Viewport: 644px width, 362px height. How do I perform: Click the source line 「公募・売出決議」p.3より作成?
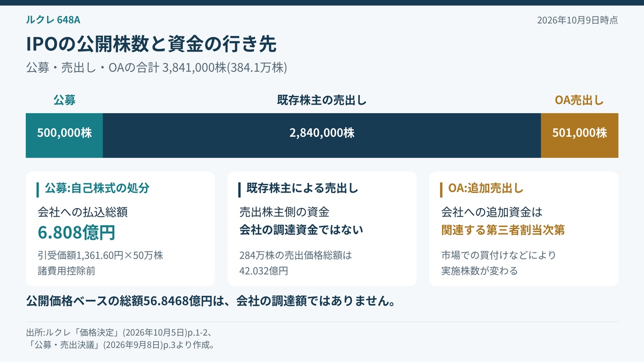tap(121, 345)
